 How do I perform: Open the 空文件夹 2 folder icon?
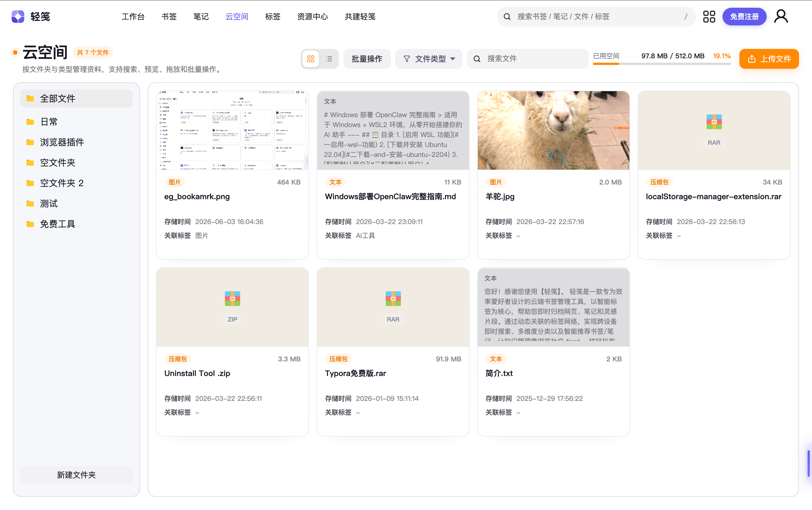pos(30,183)
